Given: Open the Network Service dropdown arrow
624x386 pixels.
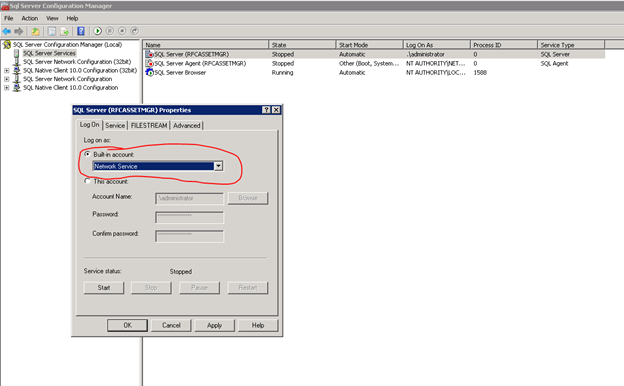Looking at the screenshot, I should pos(218,166).
